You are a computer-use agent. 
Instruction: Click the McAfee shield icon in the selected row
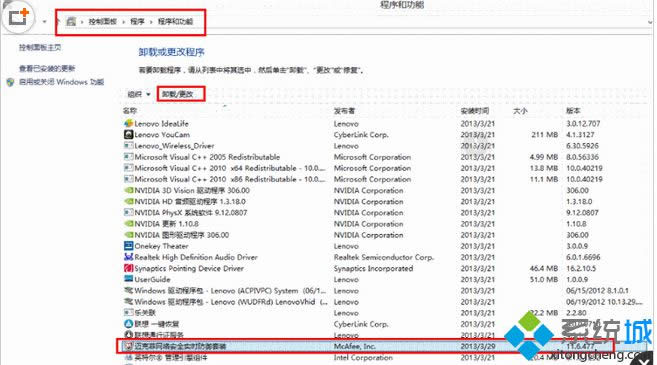pos(129,346)
